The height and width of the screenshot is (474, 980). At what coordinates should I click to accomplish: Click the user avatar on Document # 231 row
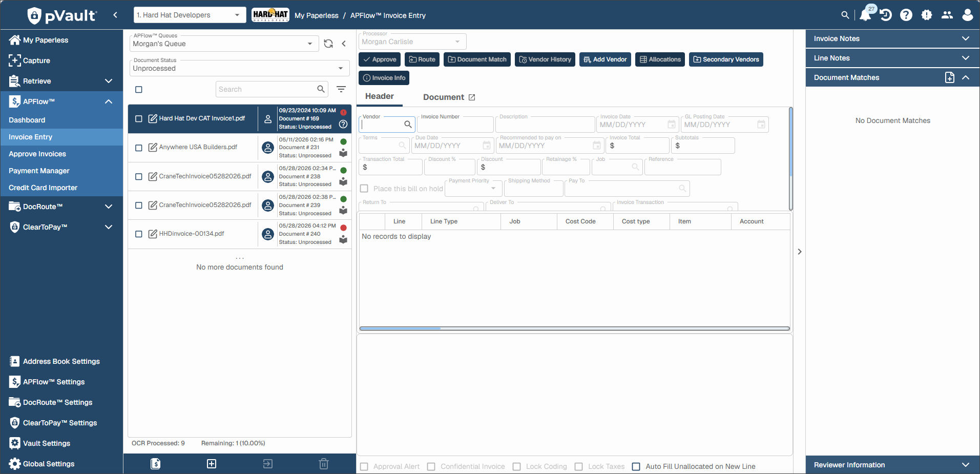point(268,148)
